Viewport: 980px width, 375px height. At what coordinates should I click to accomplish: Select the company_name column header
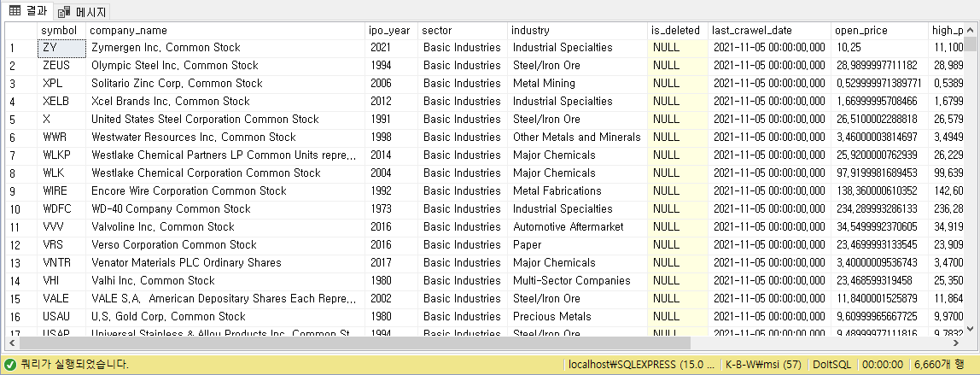[225, 31]
